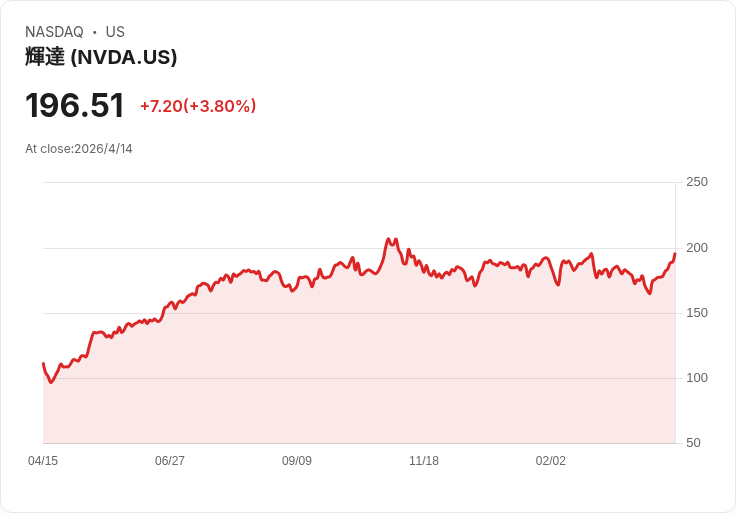The width and height of the screenshot is (736, 513).
Task: Select the 02/02 date on x-axis
Action: pyautogui.click(x=551, y=461)
